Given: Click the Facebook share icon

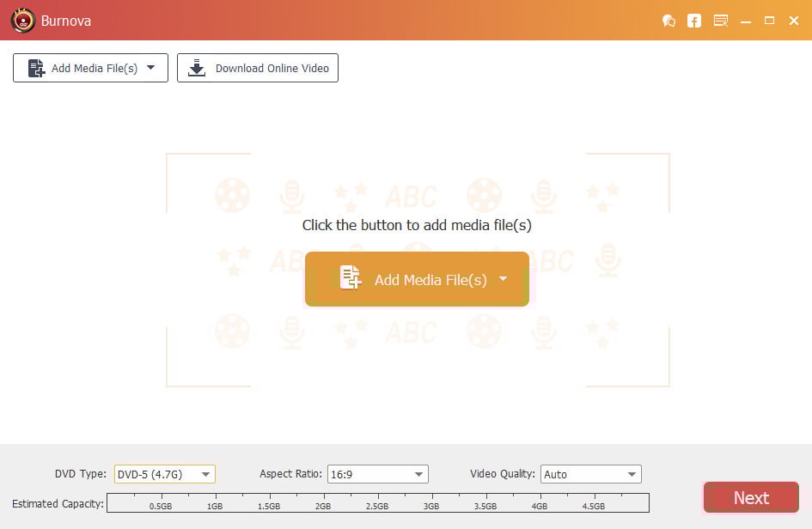Looking at the screenshot, I should (694, 21).
